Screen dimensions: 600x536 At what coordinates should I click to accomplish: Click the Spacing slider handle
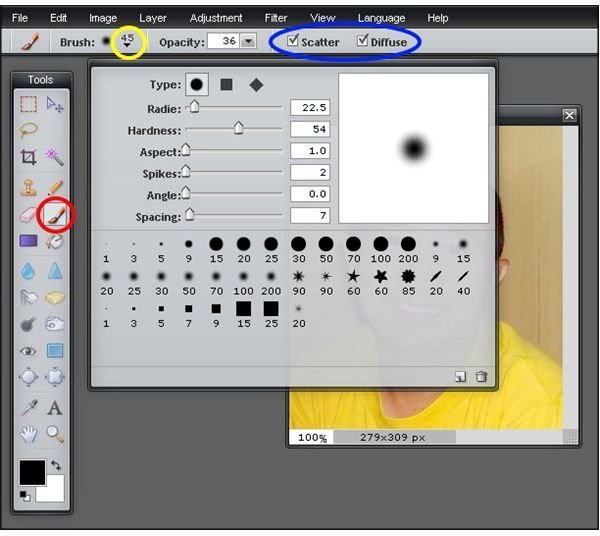click(189, 214)
